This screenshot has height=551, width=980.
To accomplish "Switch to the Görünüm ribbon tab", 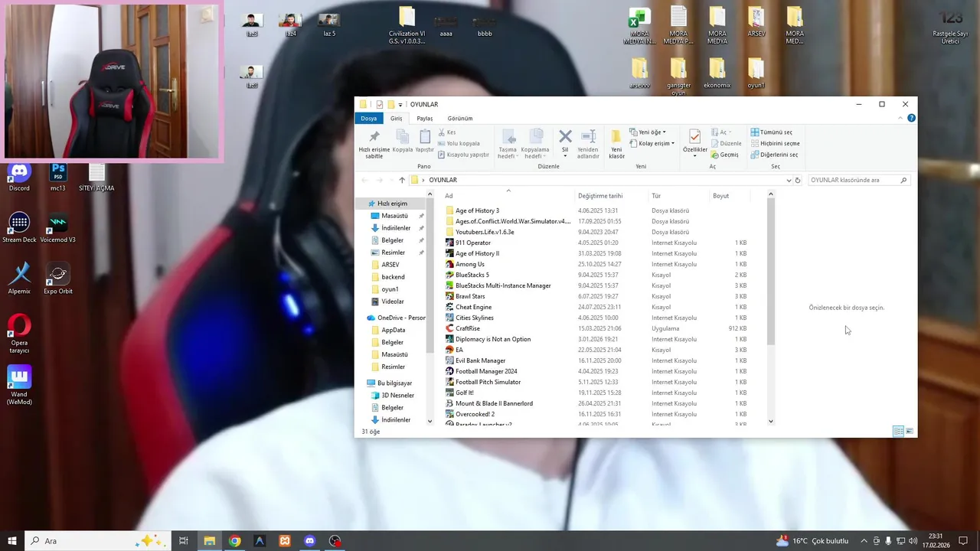I will click(x=460, y=119).
